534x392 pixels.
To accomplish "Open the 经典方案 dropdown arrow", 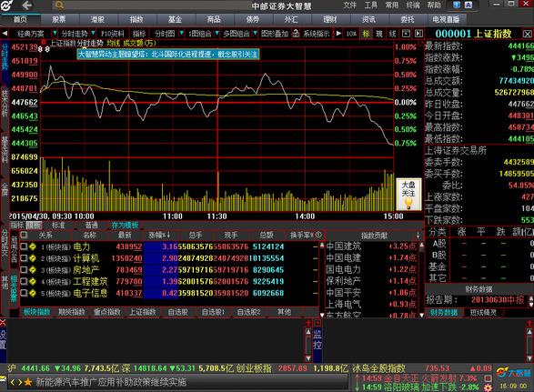I will click(x=55, y=34).
